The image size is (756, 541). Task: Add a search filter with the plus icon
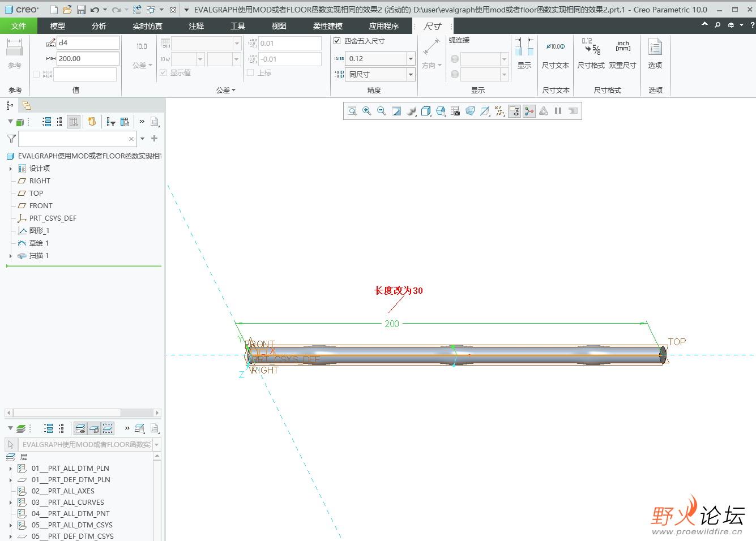click(x=154, y=138)
